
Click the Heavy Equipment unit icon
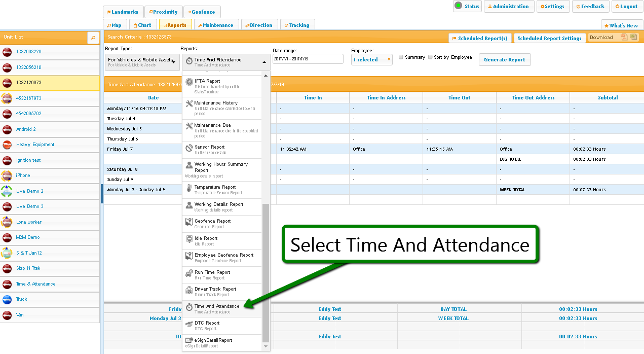[x=7, y=145]
